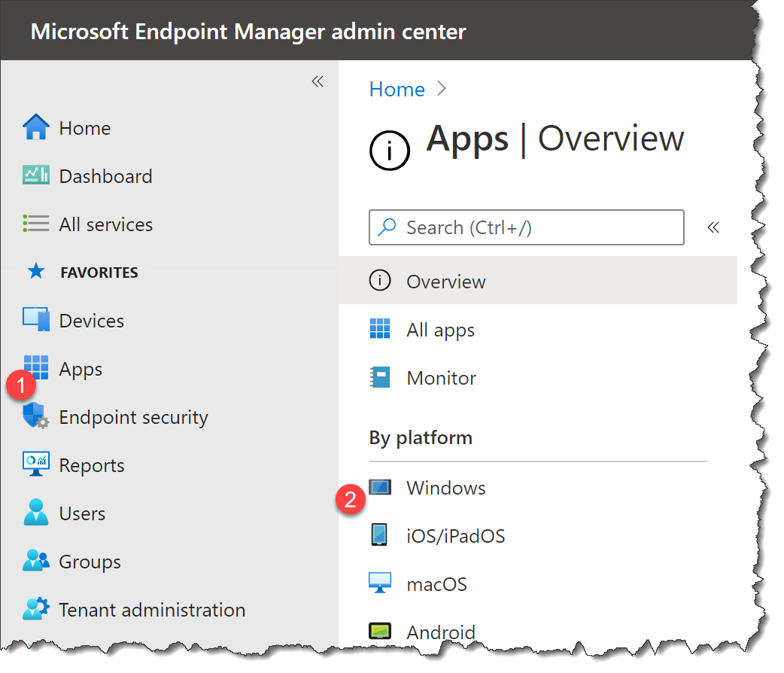Image resolution: width=784 pixels, height=673 pixels.
Task: Click the All services list icon
Action: click(x=36, y=224)
